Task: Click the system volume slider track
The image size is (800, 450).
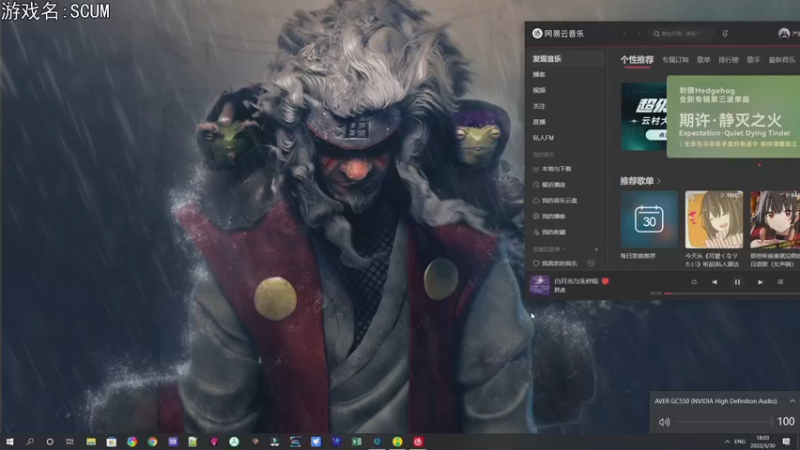Action: (724, 421)
